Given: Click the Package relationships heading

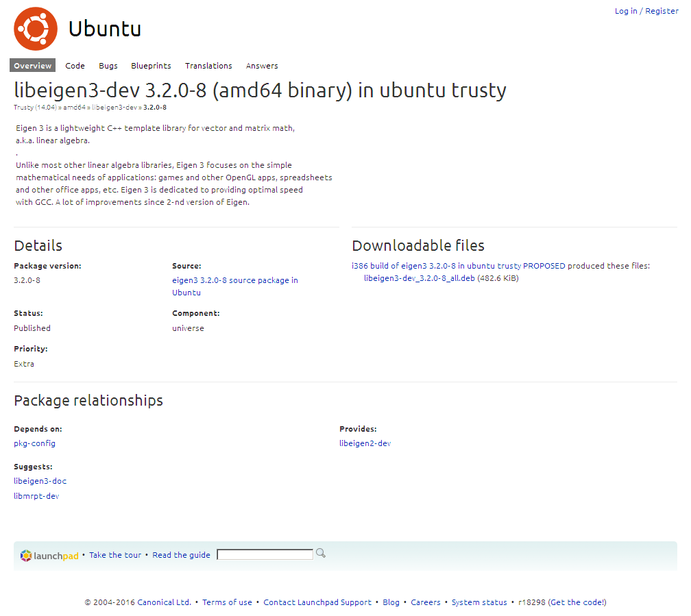Looking at the screenshot, I should point(88,401).
